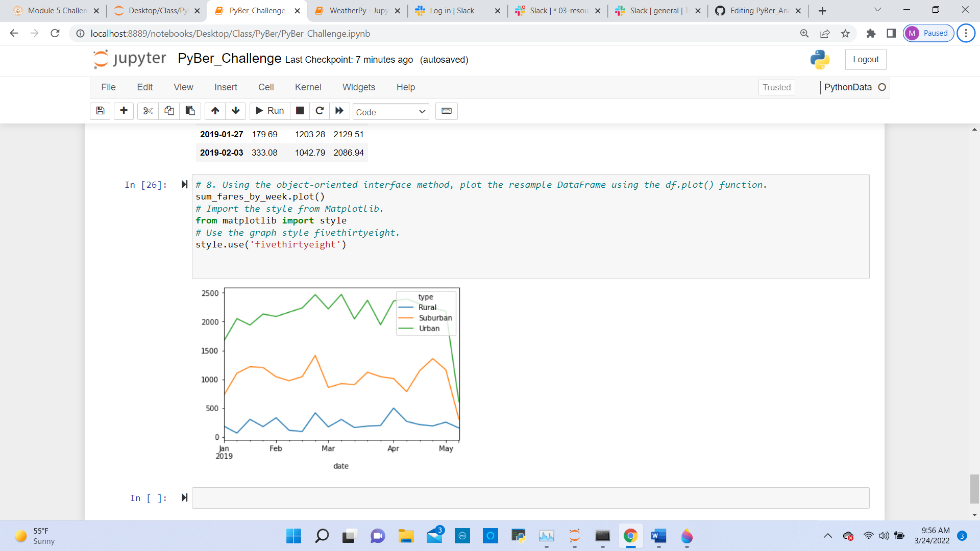Click the Jupyter logo
This screenshot has width=980, height=551.
click(x=130, y=59)
